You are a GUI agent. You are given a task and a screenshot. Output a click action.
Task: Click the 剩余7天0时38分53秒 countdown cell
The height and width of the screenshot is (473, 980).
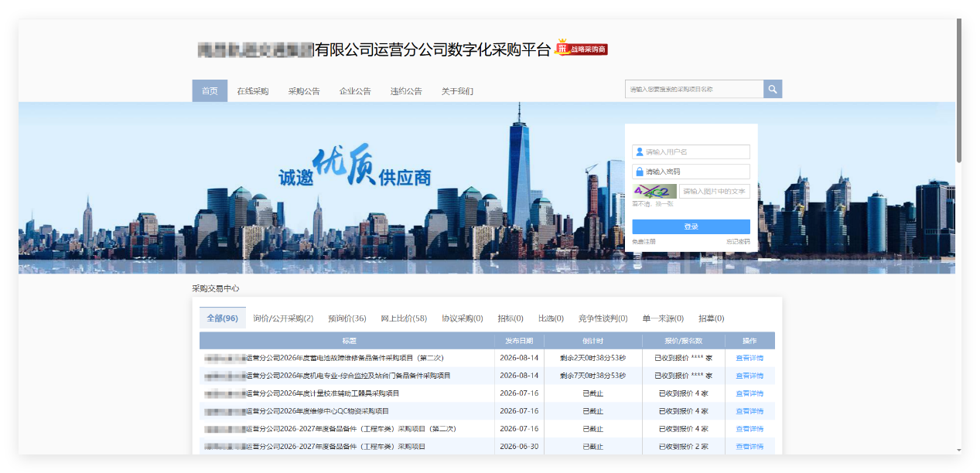click(593, 376)
